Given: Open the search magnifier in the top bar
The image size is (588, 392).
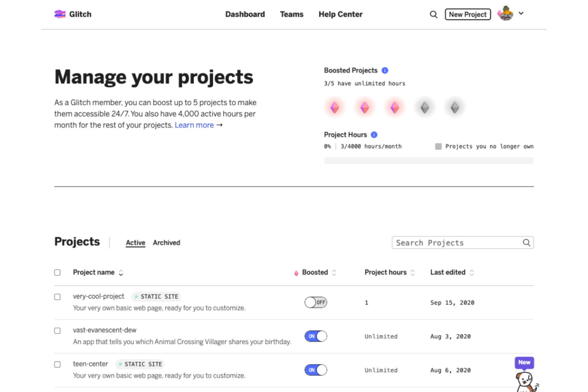Looking at the screenshot, I should point(433,14).
